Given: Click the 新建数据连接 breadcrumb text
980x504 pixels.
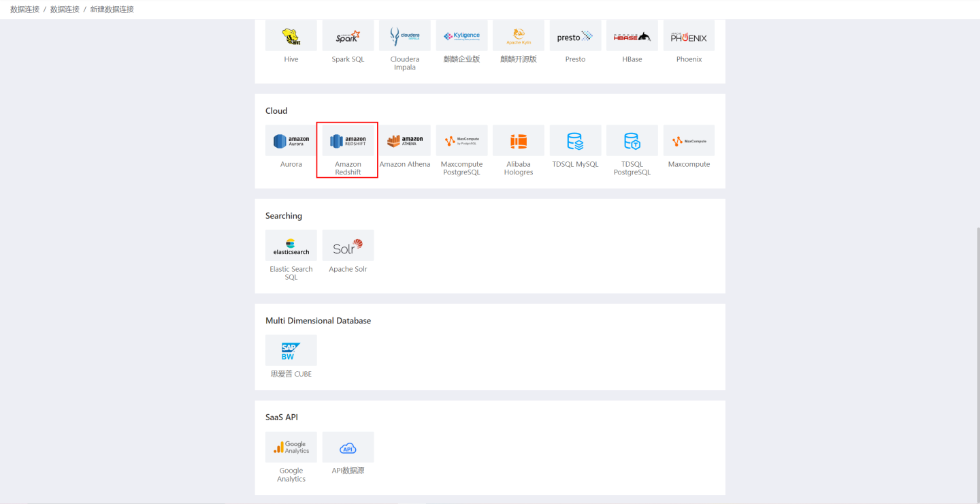Looking at the screenshot, I should pos(112,10).
